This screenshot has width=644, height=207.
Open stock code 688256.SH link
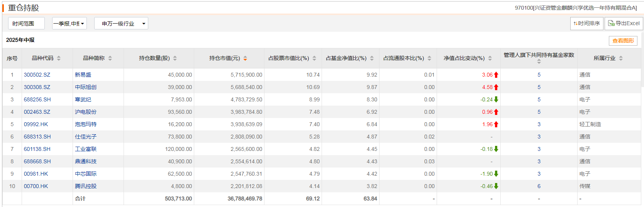click(x=37, y=99)
